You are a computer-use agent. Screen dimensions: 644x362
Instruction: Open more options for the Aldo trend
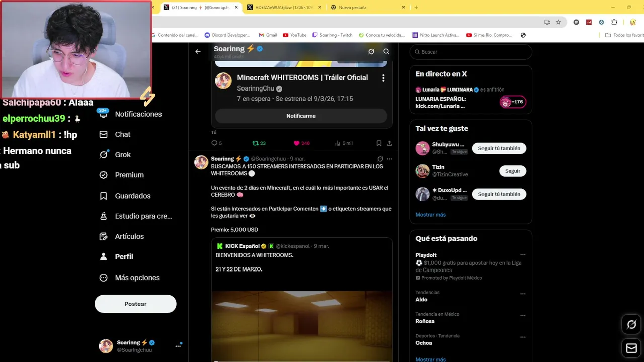[523, 294]
